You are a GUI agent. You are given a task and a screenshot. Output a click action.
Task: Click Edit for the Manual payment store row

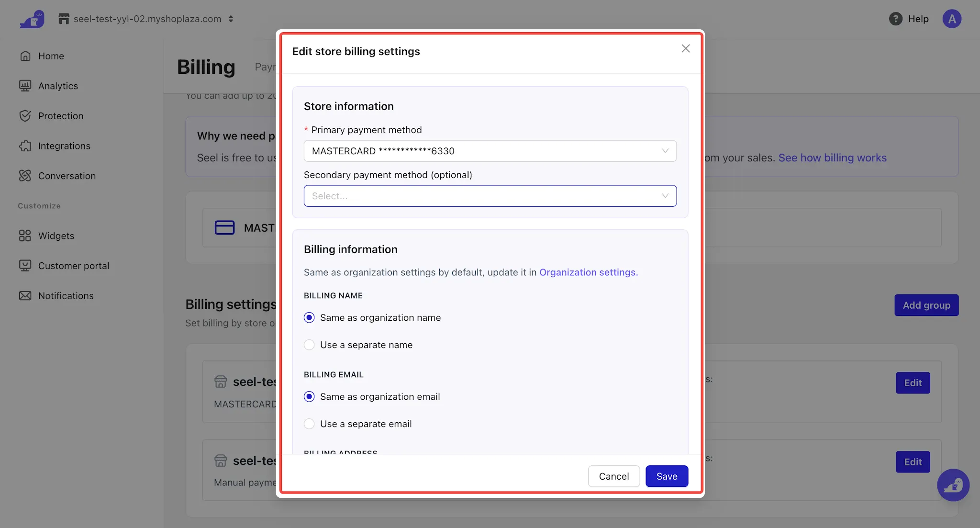point(913,462)
